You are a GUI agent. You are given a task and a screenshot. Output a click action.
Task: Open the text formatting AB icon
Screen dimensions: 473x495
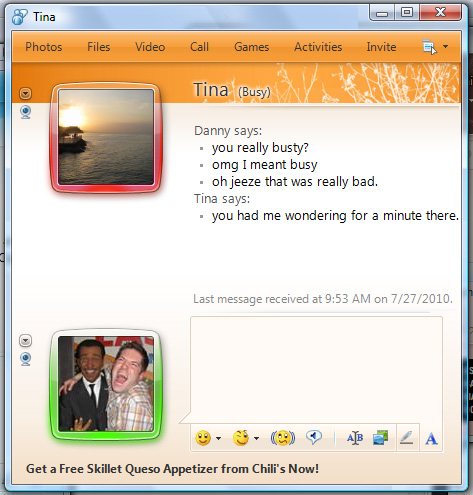click(355, 438)
